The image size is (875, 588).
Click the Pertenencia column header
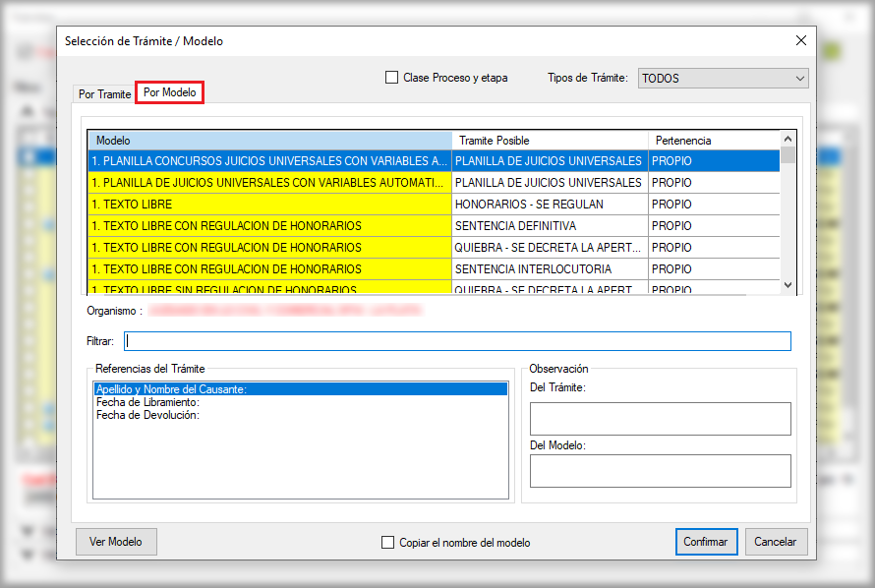[713, 141]
